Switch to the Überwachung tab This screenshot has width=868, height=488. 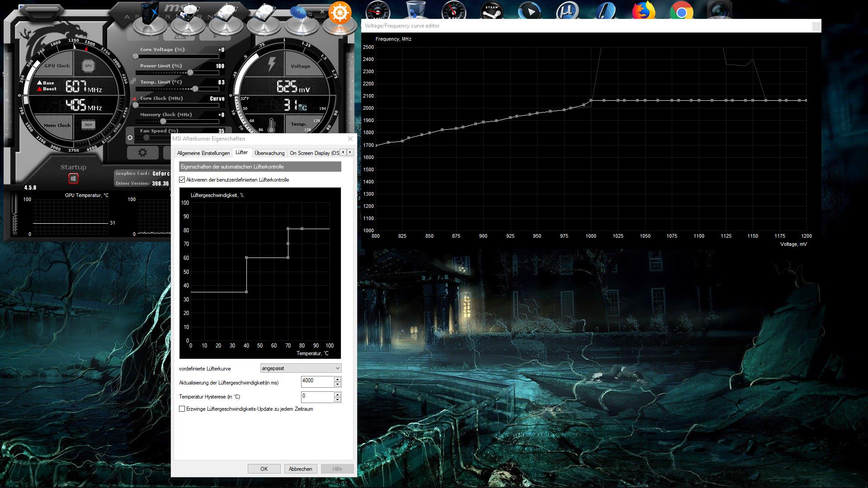coord(269,153)
